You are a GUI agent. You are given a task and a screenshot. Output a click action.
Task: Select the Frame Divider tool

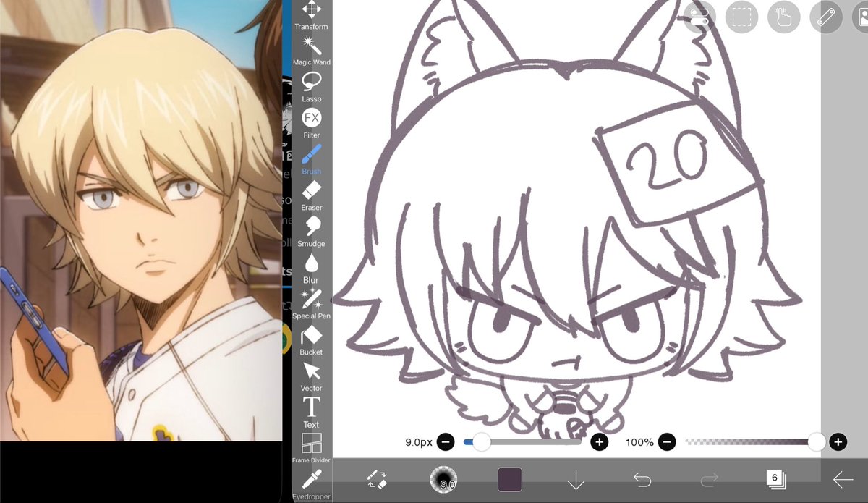click(x=311, y=449)
